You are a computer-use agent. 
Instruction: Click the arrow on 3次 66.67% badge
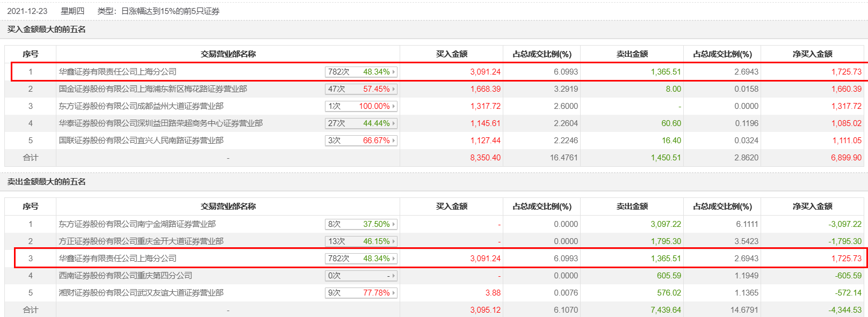[394, 141]
